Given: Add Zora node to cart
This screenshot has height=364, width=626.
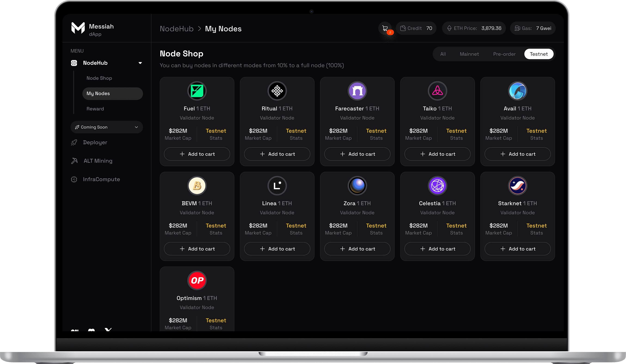Looking at the screenshot, I should point(357,249).
